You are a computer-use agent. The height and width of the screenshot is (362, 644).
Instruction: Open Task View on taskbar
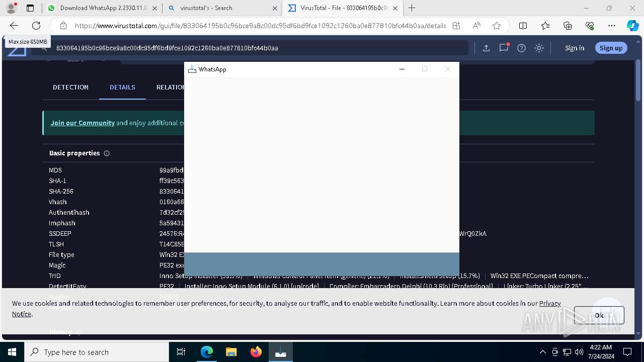tap(181, 352)
